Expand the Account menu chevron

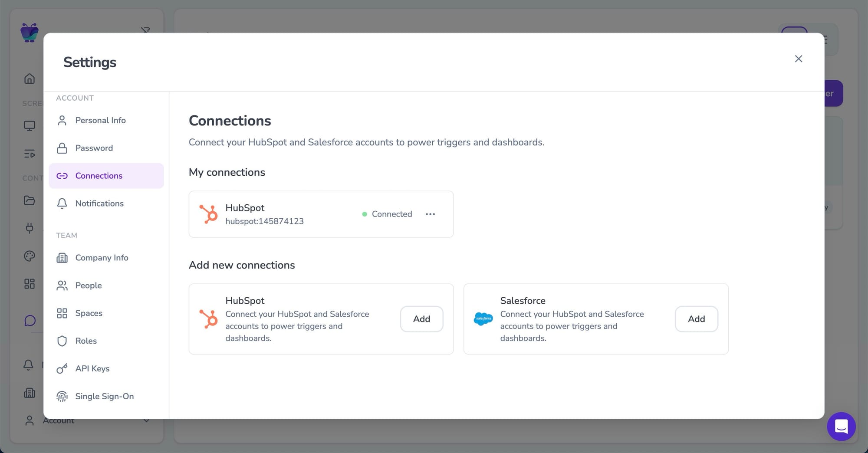pyautogui.click(x=146, y=420)
